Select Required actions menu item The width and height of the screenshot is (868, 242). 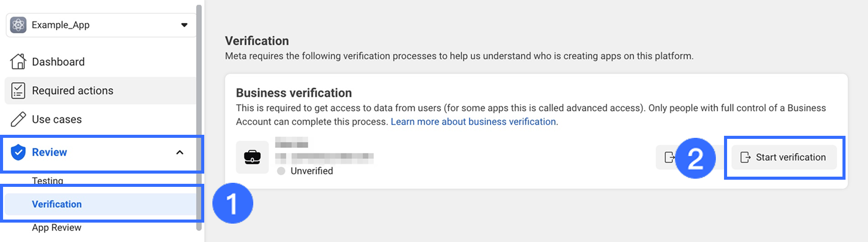tap(73, 91)
